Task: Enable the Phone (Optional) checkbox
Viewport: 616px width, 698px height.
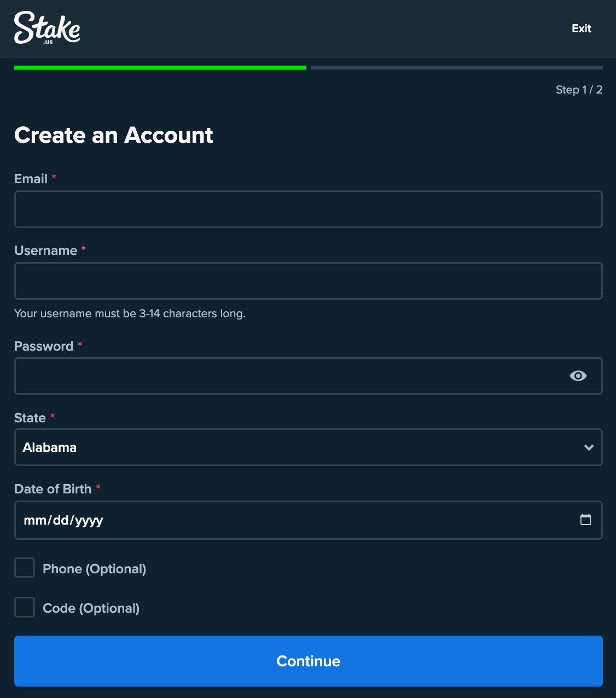Action: click(25, 568)
